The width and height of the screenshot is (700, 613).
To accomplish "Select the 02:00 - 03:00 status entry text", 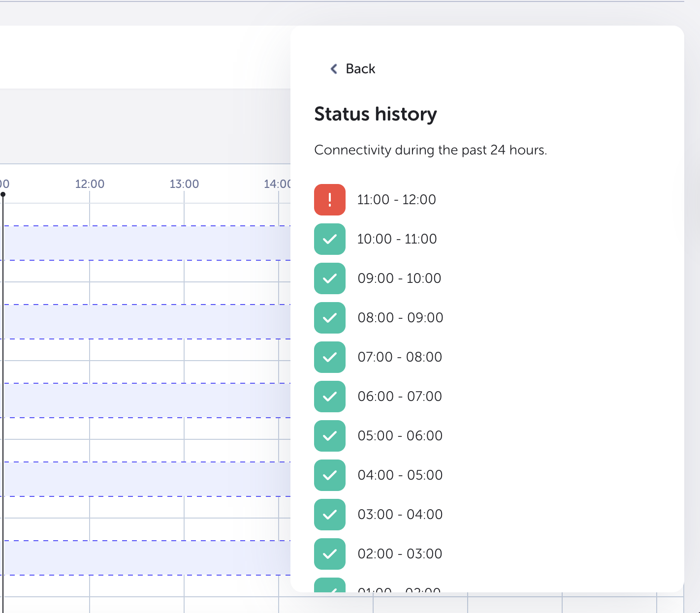I will [x=400, y=554].
